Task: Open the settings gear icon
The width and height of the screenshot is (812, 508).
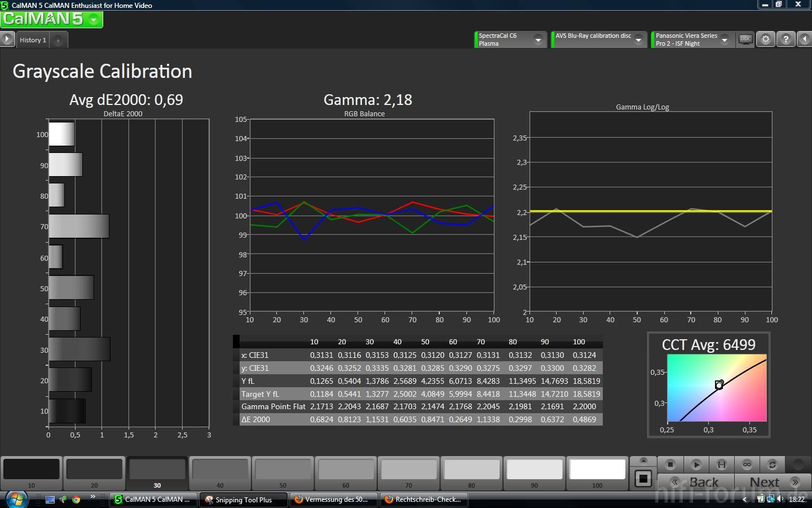Action: (x=766, y=40)
